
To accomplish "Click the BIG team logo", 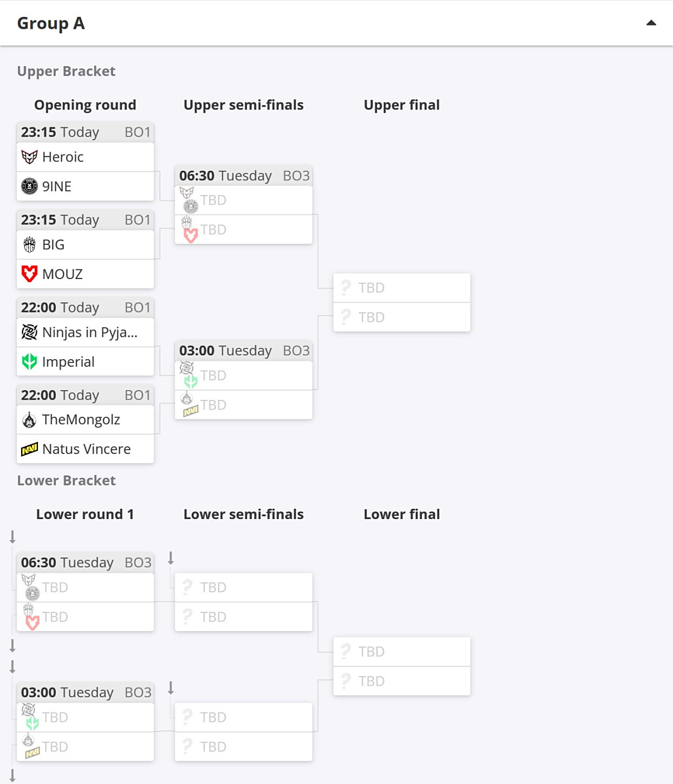I will [29, 245].
